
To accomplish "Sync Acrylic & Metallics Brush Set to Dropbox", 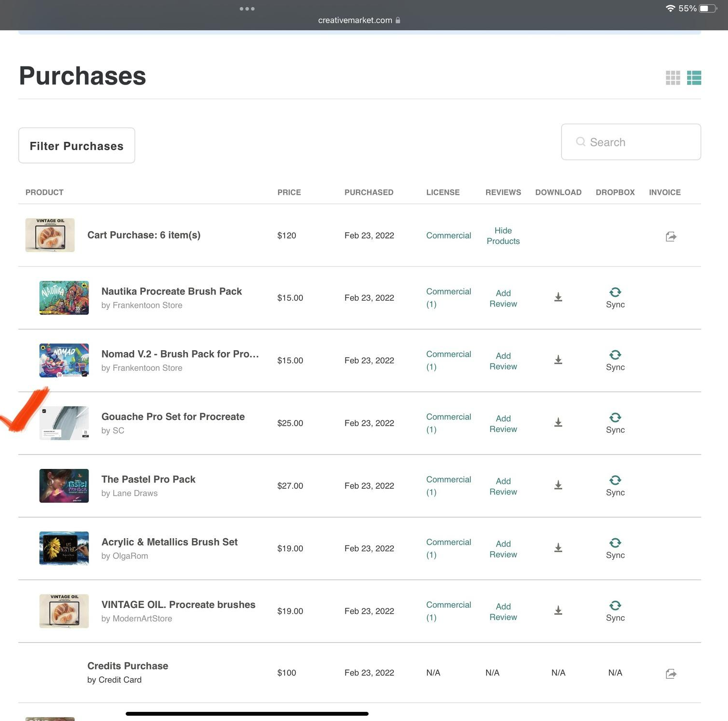I will tap(615, 548).
